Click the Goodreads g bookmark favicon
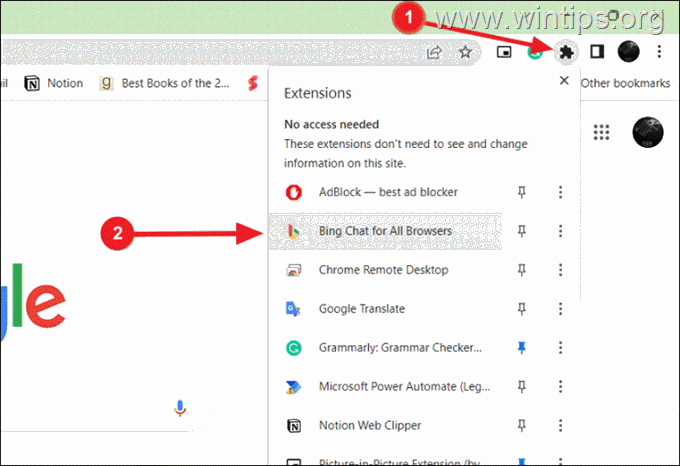The height and width of the screenshot is (466, 680). tap(106, 83)
